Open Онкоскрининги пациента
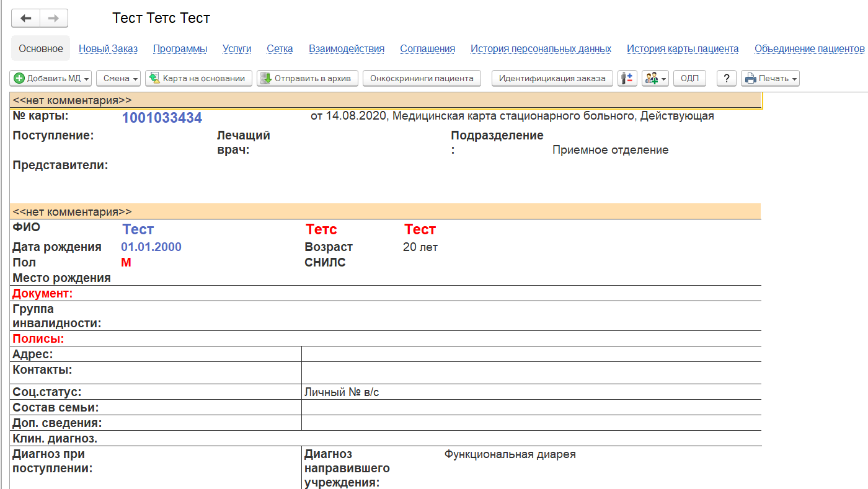 coord(422,78)
